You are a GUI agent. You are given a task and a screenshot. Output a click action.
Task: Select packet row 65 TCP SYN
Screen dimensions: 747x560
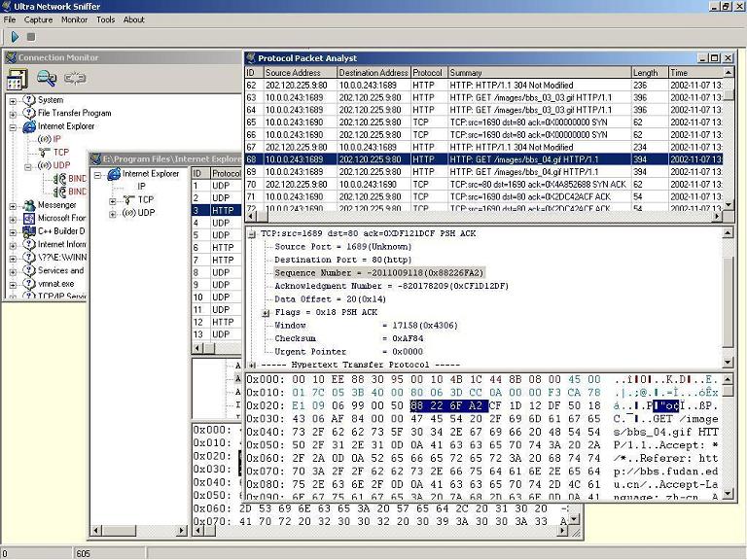[483, 122]
